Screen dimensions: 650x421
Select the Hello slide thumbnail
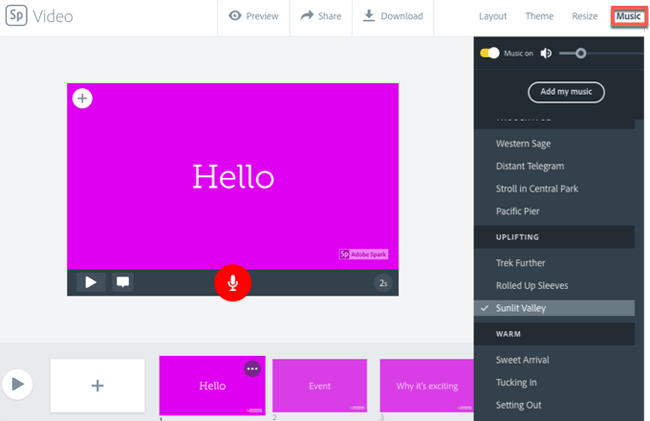tap(212, 385)
